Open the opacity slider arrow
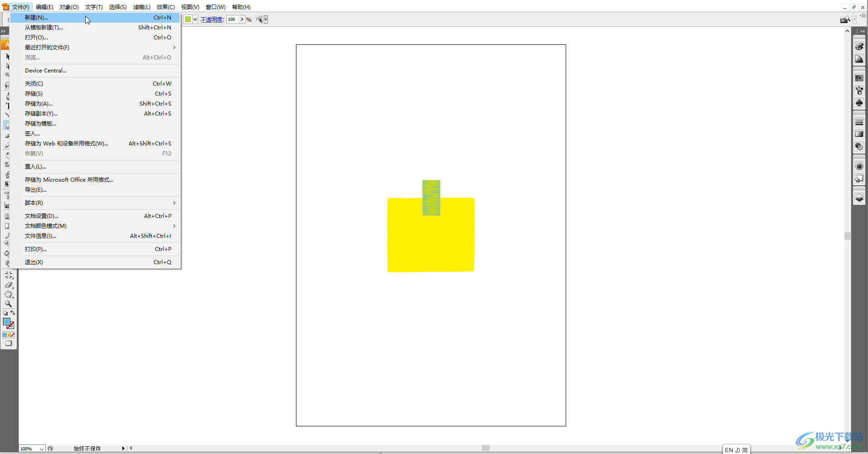868x454 pixels. (242, 19)
